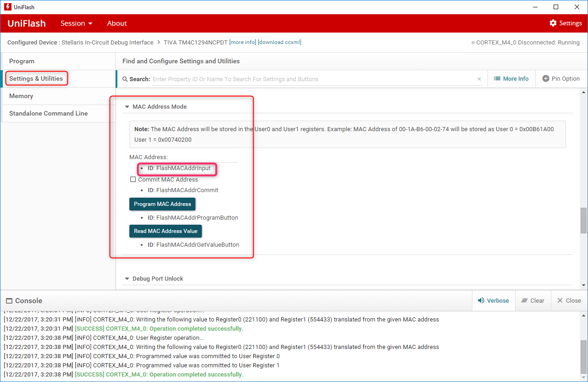Image resolution: width=588 pixels, height=382 pixels.
Task: Click Read MAC Address Value button
Action: pyautogui.click(x=166, y=231)
